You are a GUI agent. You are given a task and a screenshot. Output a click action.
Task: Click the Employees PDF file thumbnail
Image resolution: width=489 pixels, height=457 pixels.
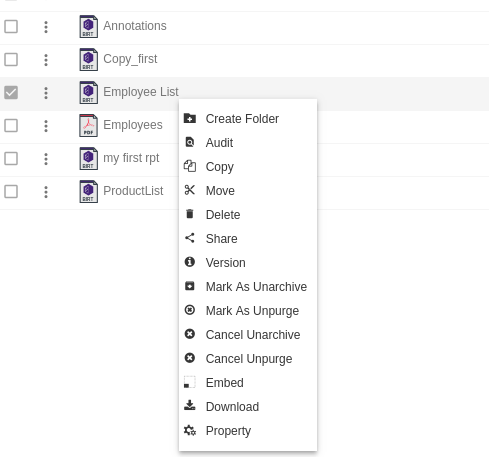coord(88,126)
